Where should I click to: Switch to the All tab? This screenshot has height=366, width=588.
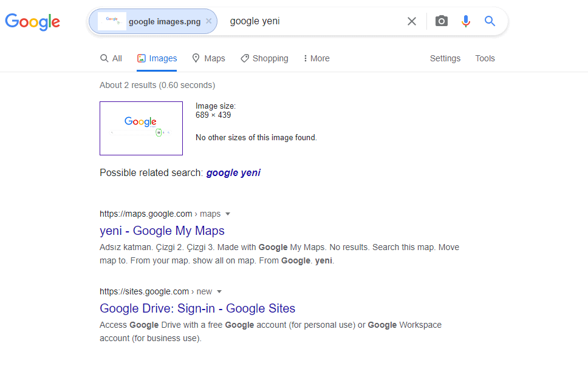point(111,58)
